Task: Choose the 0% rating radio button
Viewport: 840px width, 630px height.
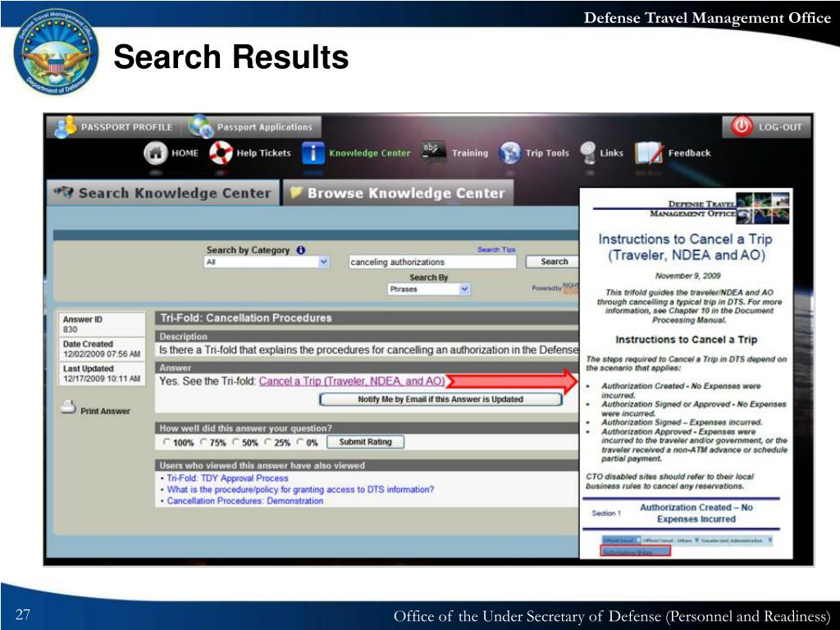Action: coord(300,442)
